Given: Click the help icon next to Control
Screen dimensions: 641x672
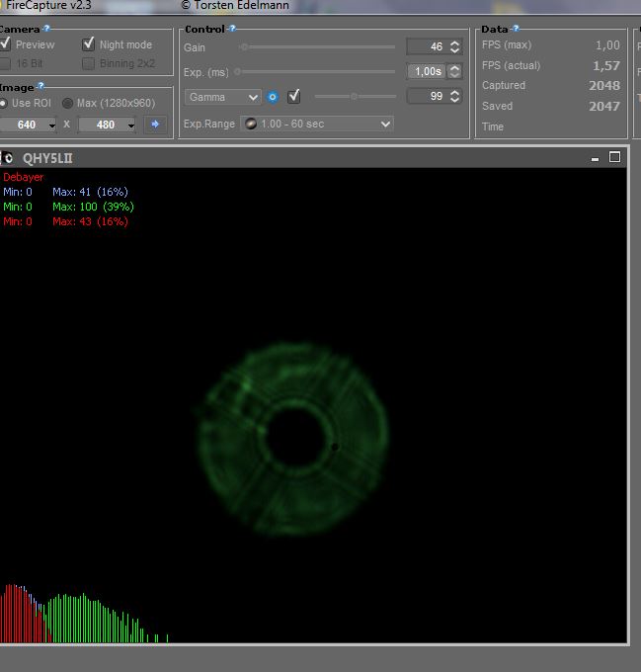Looking at the screenshot, I should click(x=233, y=30).
